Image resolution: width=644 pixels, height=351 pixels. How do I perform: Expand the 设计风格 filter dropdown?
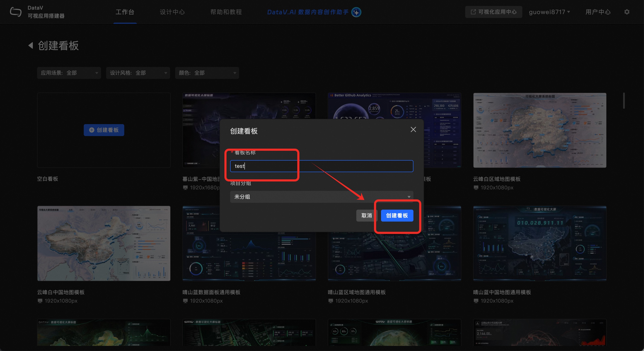coord(138,73)
